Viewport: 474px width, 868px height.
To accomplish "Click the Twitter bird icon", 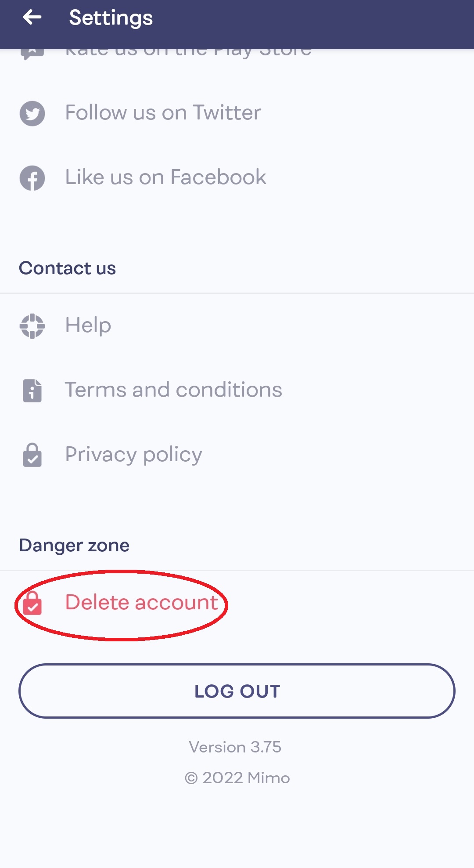I will pos(32,113).
